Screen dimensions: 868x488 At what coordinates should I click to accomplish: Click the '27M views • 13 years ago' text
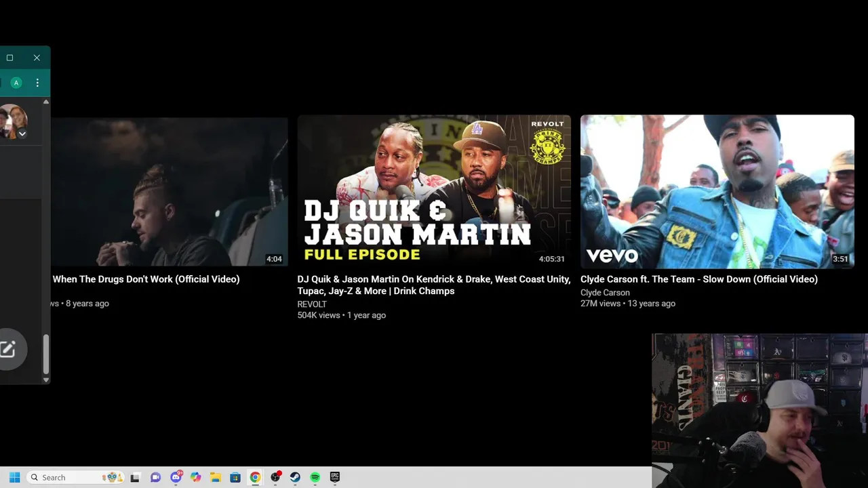pyautogui.click(x=628, y=304)
